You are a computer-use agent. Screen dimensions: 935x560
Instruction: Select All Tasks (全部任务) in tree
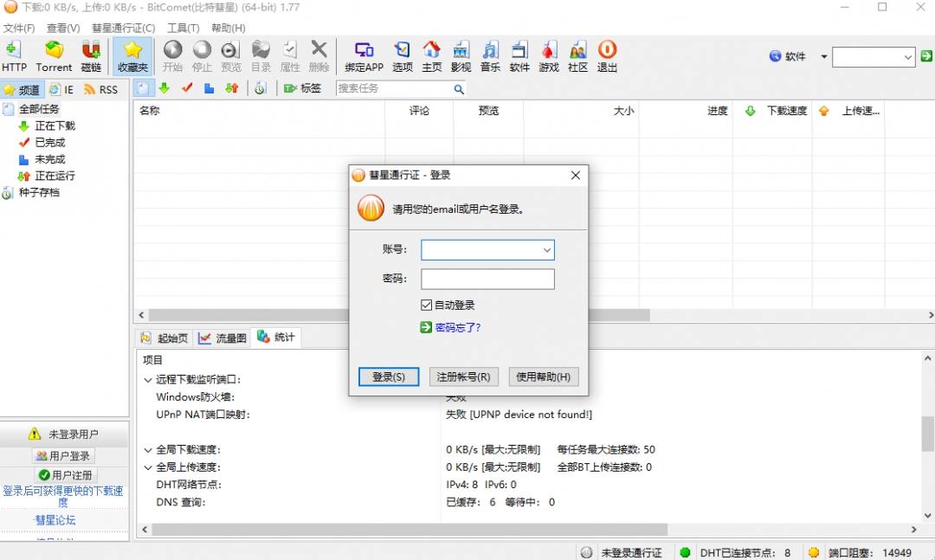(x=39, y=109)
